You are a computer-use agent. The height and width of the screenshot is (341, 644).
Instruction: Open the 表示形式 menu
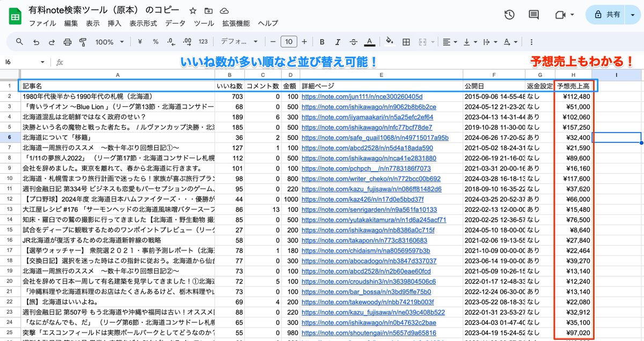click(x=143, y=24)
